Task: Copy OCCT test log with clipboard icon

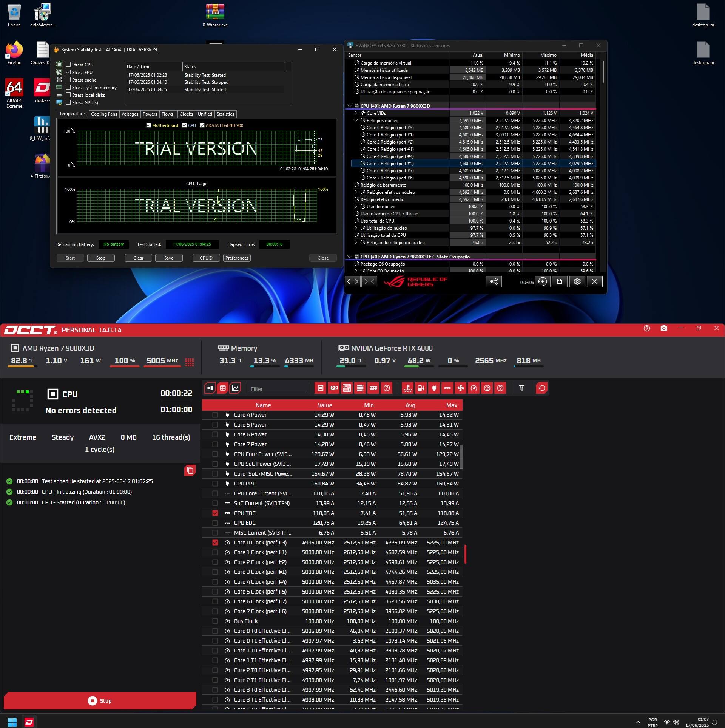Action: (x=190, y=470)
